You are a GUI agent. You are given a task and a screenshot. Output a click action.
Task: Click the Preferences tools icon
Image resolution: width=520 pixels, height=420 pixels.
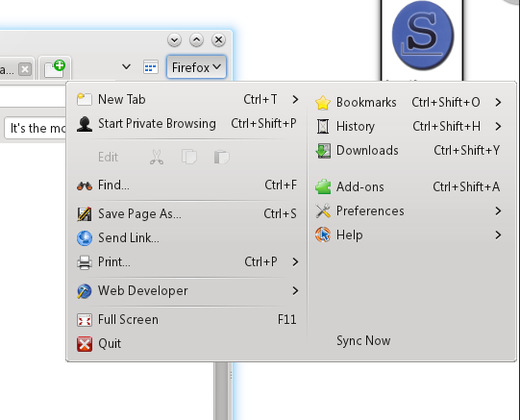pyautogui.click(x=323, y=211)
